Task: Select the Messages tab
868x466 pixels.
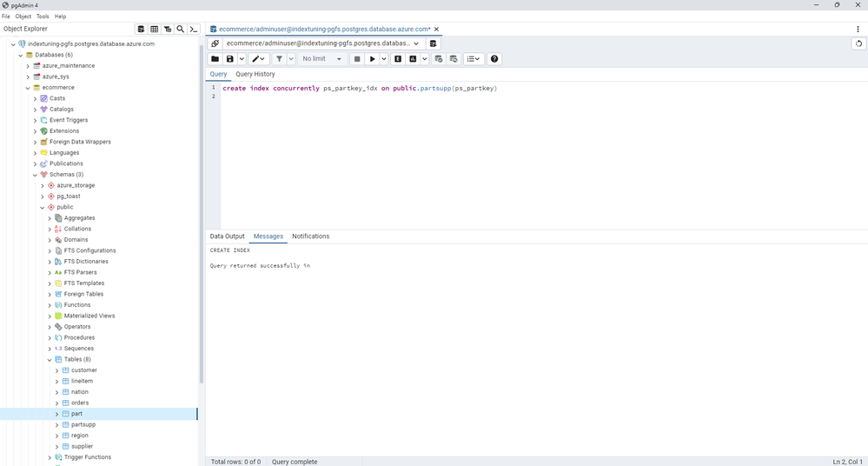Action: coord(268,236)
